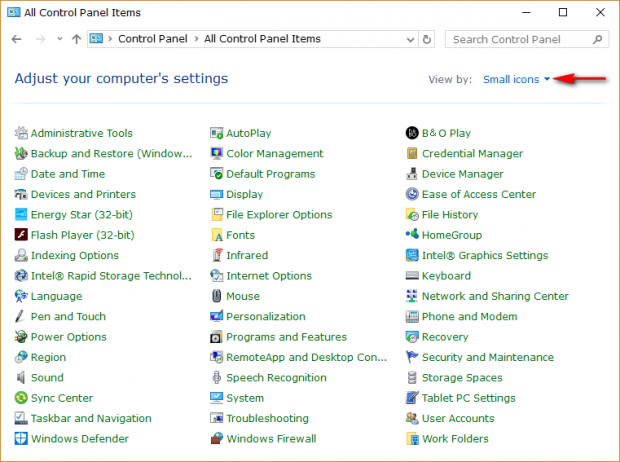
Task: Click the Flash Player icon
Action: pos(21,235)
